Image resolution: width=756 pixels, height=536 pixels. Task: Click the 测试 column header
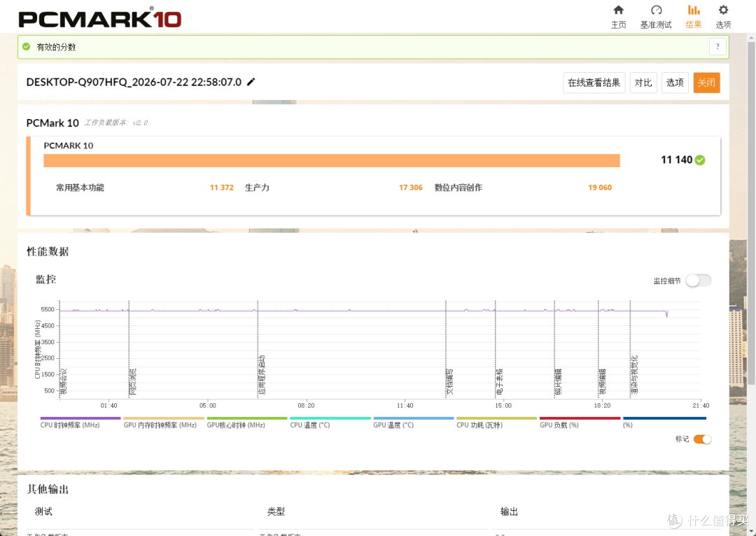43,512
